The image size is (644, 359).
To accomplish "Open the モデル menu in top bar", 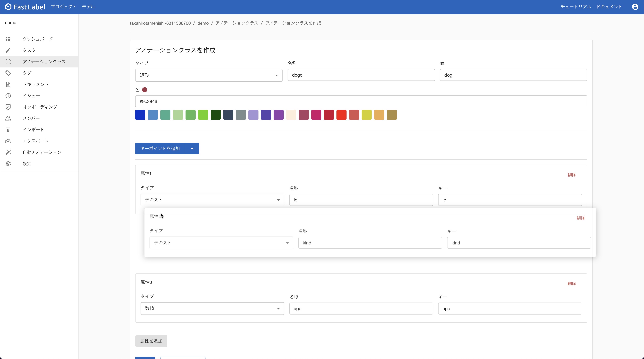I will [x=88, y=7].
